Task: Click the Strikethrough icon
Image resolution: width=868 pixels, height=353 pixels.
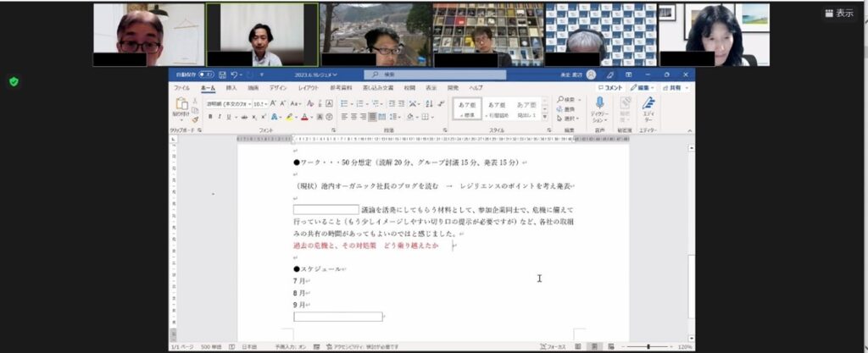Action: tap(244, 117)
